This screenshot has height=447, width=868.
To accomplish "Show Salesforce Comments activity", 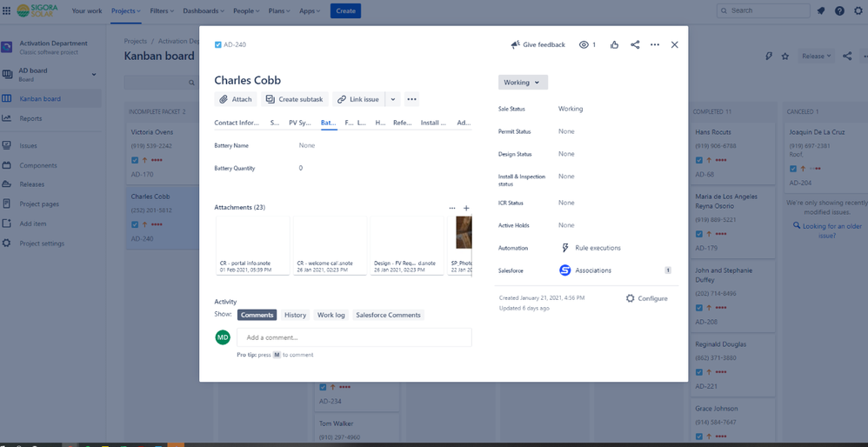I will [388, 315].
